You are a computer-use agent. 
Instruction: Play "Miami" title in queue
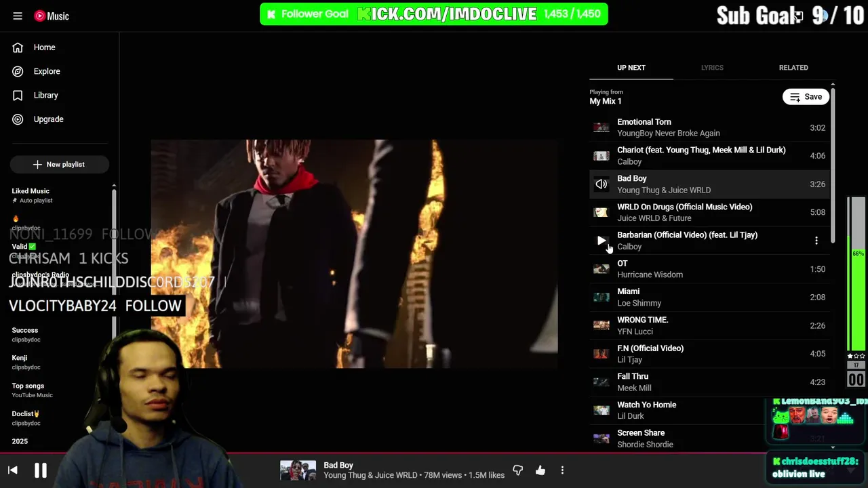[629, 291]
